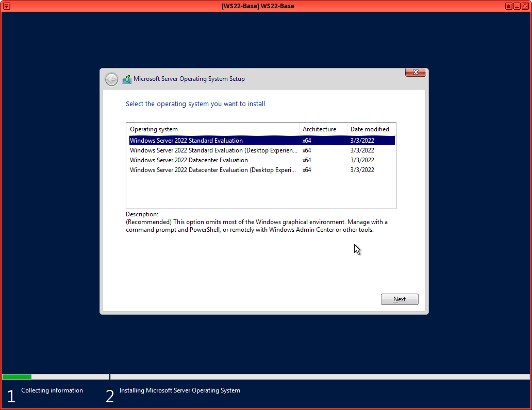Close the Microsoft Server Setup dialog
The image size is (532, 410).
pyautogui.click(x=415, y=72)
